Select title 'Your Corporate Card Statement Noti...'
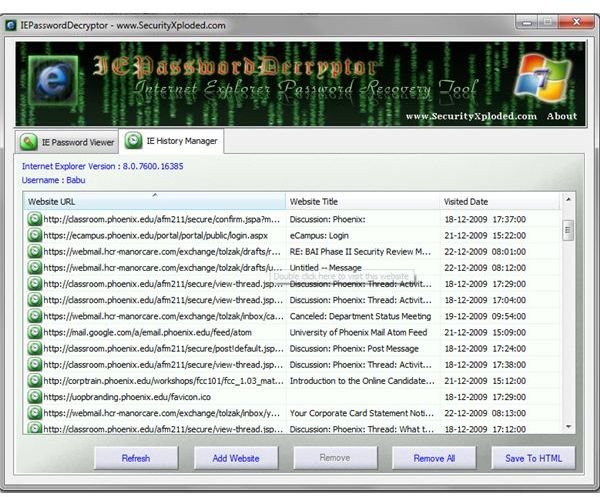Image resolution: width=600 pixels, height=497 pixels. [362, 413]
